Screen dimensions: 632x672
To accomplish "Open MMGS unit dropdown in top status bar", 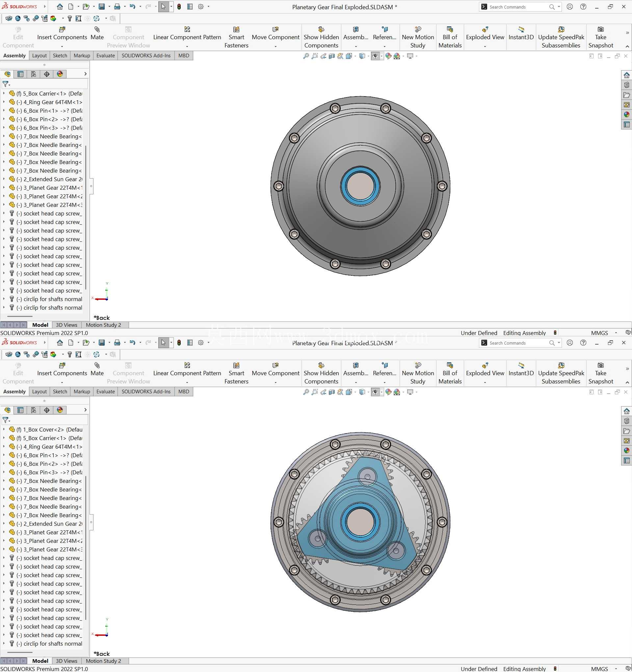I will point(616,333).
